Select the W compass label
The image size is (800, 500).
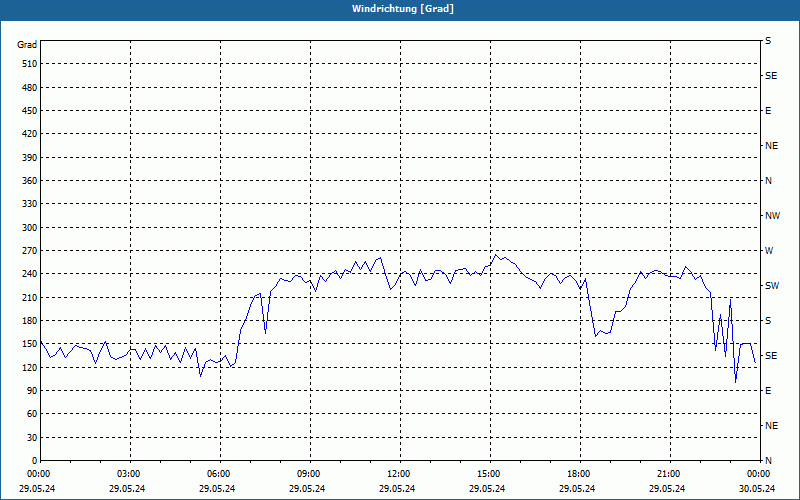pos(769,251)
